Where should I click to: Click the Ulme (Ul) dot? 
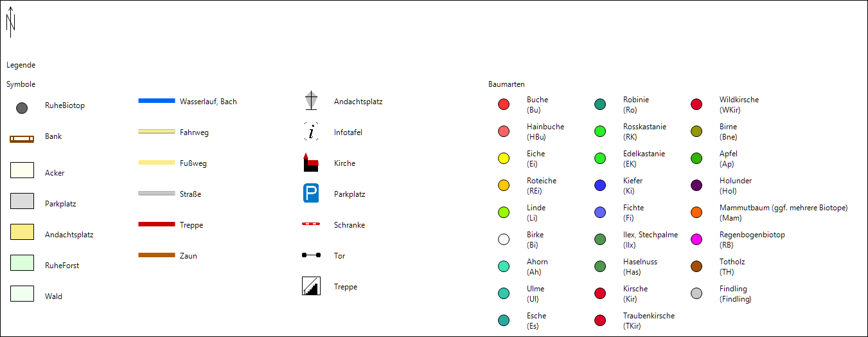pos(504,293)
